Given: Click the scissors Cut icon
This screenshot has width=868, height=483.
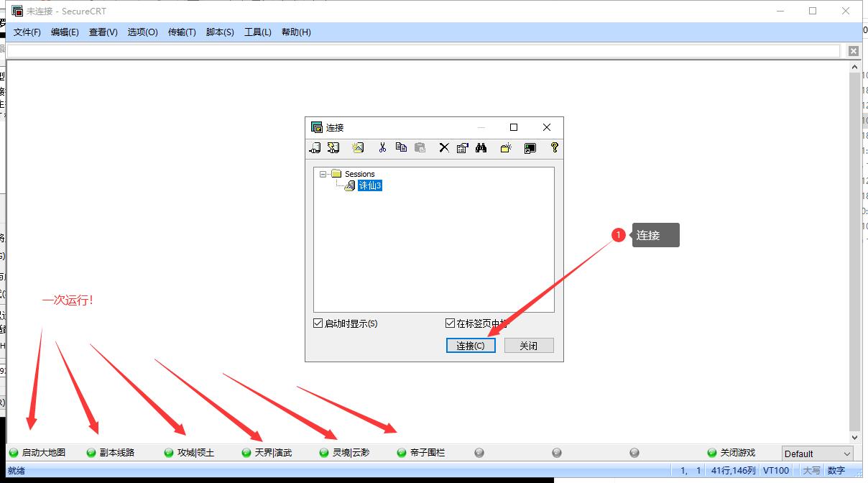Looking at the screenshot, I should (x=382, y=148).
